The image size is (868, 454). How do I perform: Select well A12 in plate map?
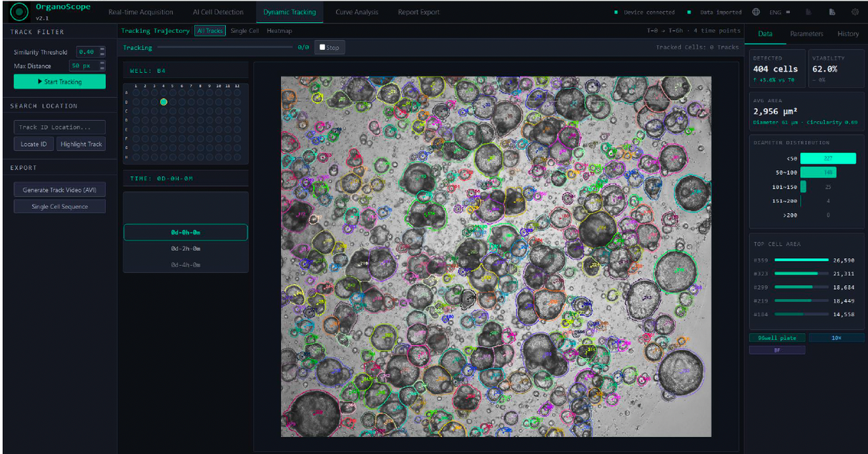[237, 93]
